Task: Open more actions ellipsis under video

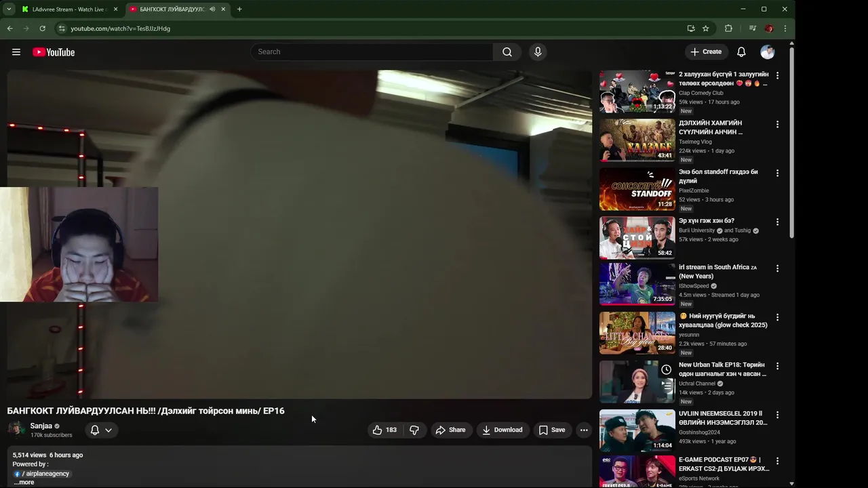Action: tap(584, 430)
